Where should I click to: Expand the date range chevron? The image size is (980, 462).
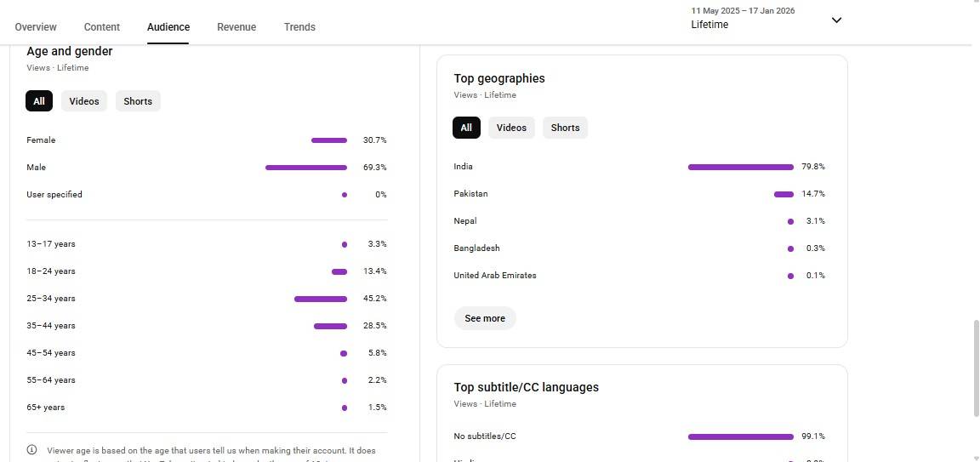[x=836, y=20]
